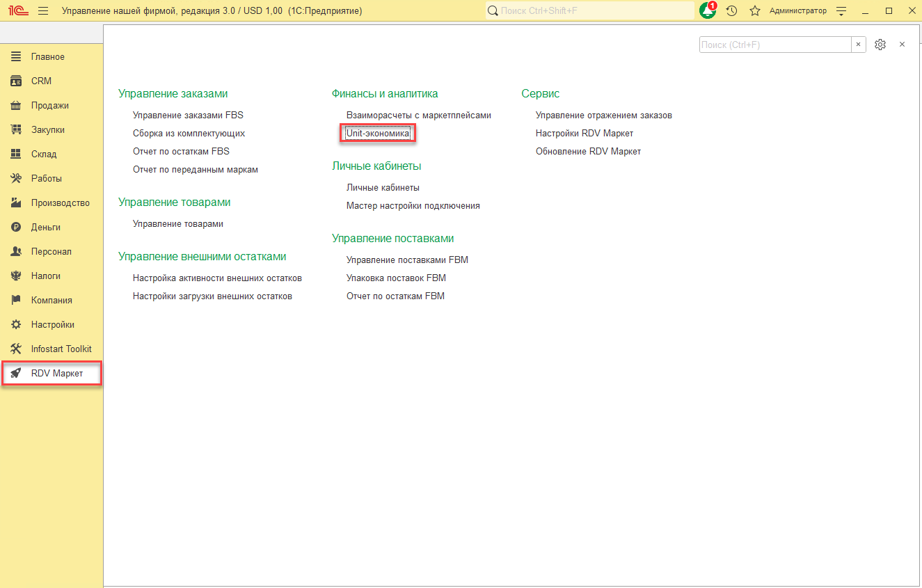Click the Работы section label
This screenshot has width=922, height=588.
[47, 178]
